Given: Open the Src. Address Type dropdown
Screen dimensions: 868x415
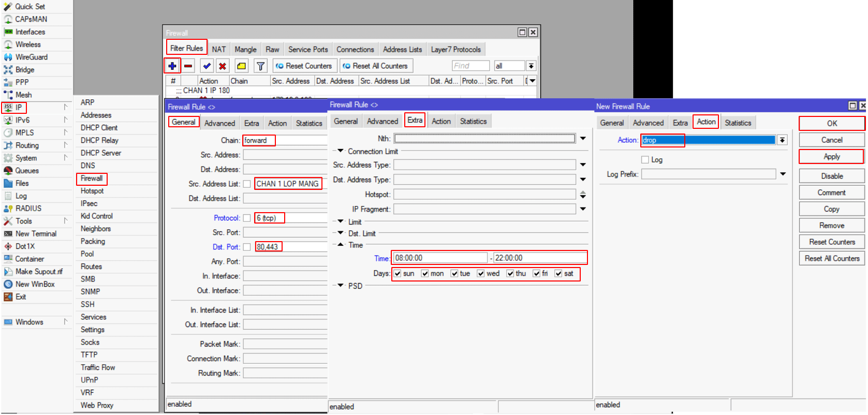Looking at the screenshot, I should point(583,165).
